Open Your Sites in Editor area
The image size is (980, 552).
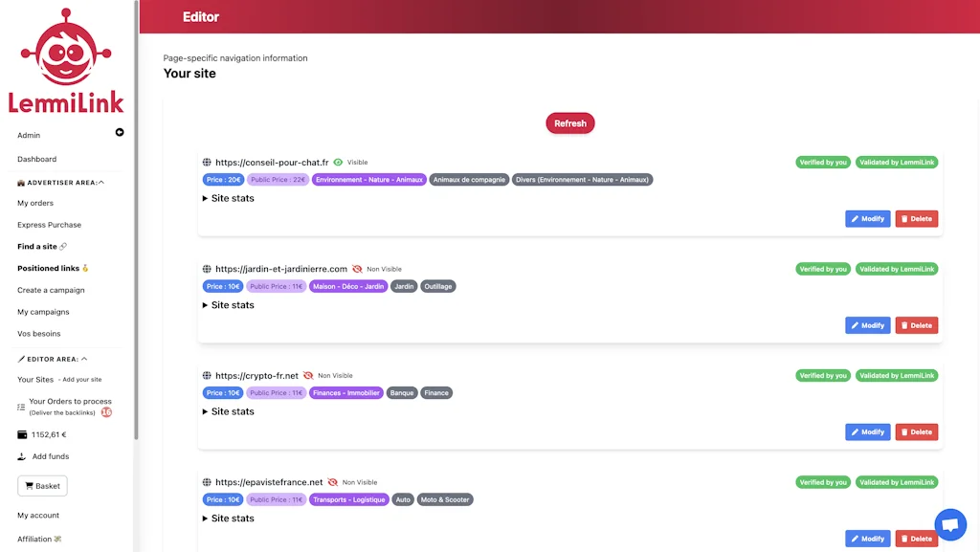pyautogui.click(x=35, y=380)
